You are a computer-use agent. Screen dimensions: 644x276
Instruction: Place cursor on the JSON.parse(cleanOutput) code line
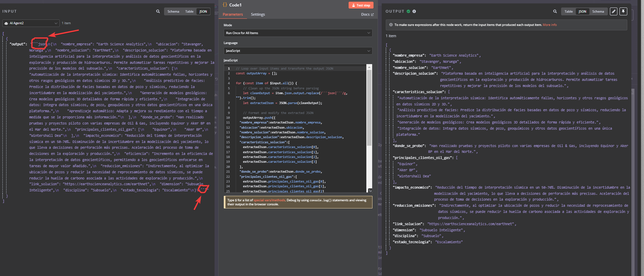[282, 103]
